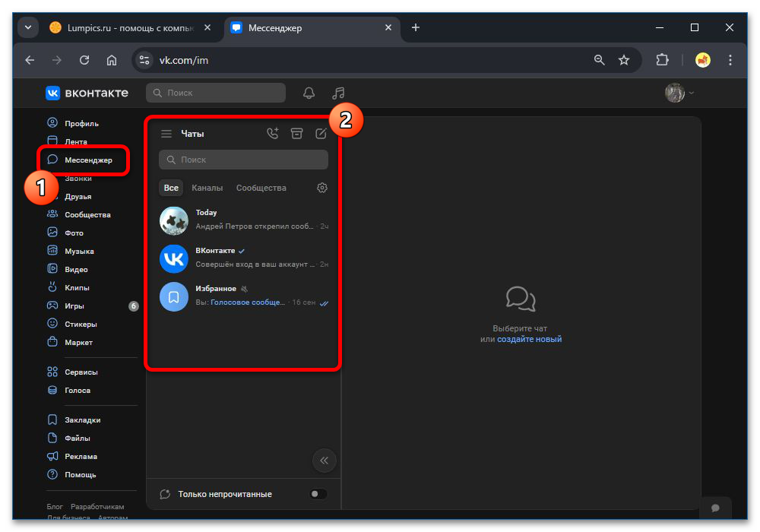Viewport: 760px width, 532px height.
Task: Click the Сервисы grid icon
Action: pos(52,372)
